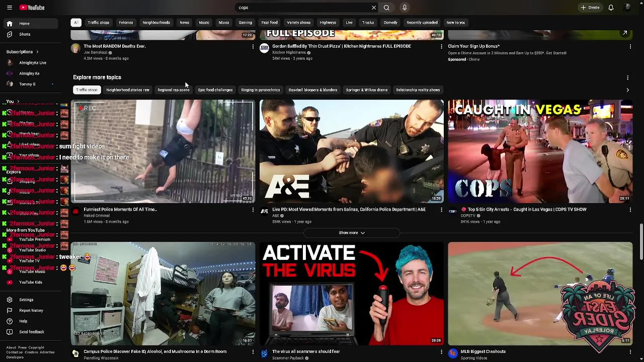Start voice search with microphone icon
The width and height of the screenshot is (644, 362).
click(405, 8)
